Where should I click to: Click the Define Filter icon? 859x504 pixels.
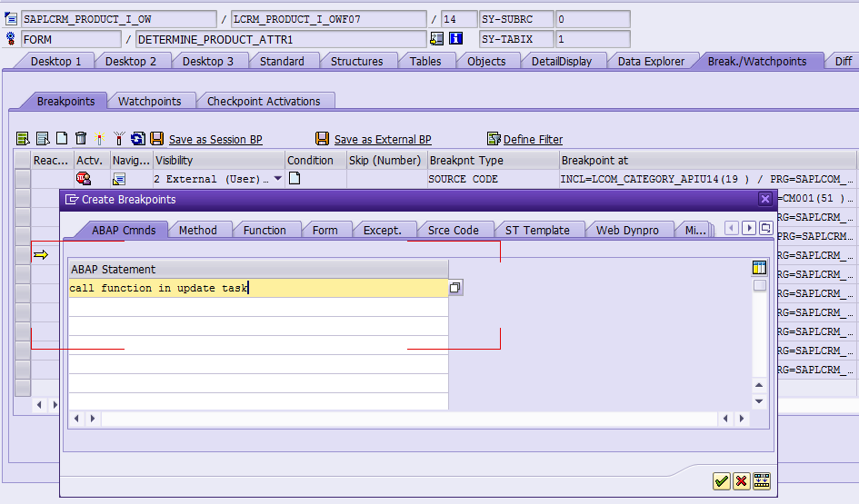494,139
